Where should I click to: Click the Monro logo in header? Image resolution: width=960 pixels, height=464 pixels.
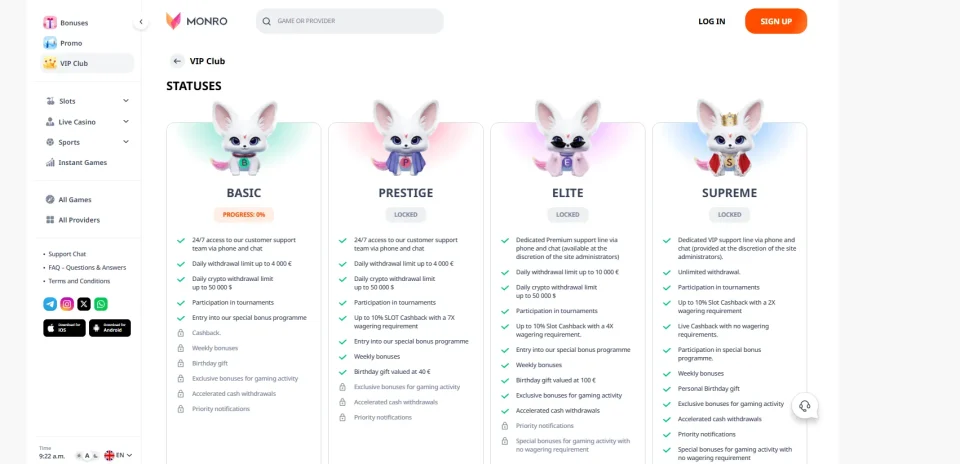tap(197, 21)
